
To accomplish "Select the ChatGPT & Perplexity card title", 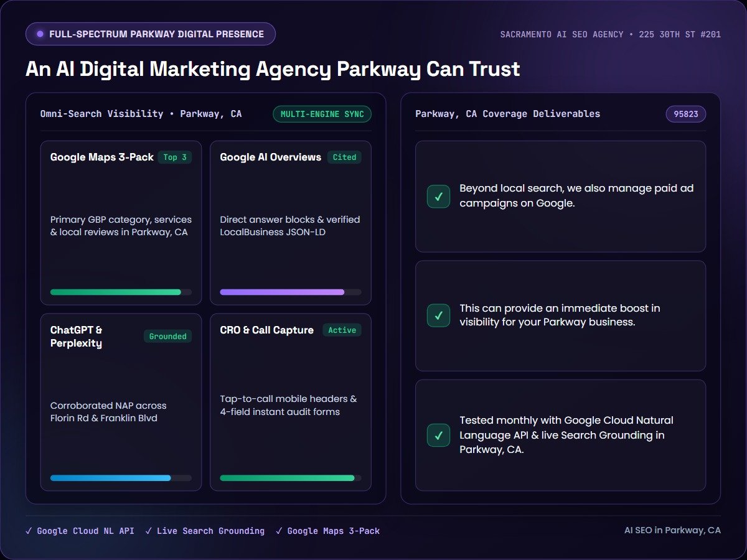I will [77, 337].
